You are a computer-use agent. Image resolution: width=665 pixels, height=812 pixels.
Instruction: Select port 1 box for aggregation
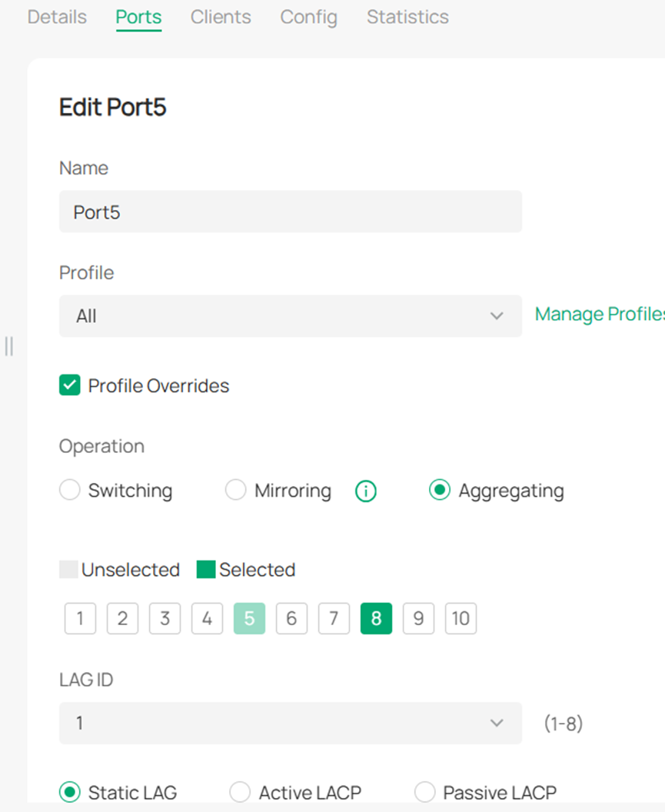click(x=80, y=619)
